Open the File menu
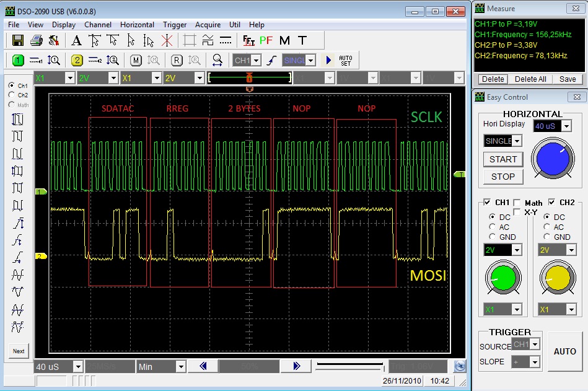This screenshot has height=391, width=588. (14, 25)
